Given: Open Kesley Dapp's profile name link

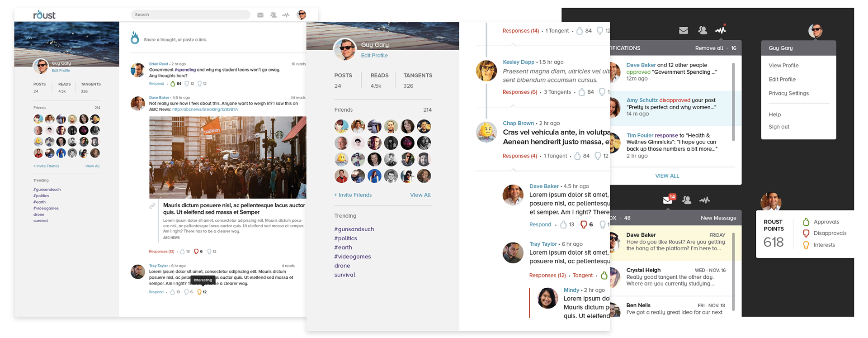Looking at the screenshot, I should [x=518, y=62].
